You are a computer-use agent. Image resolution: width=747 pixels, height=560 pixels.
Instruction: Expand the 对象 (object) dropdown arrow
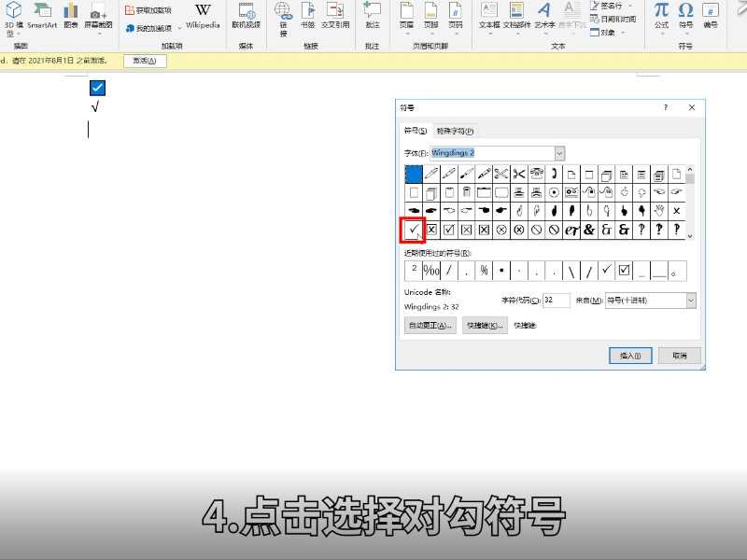pyautogui.click(x=621, y=32)
